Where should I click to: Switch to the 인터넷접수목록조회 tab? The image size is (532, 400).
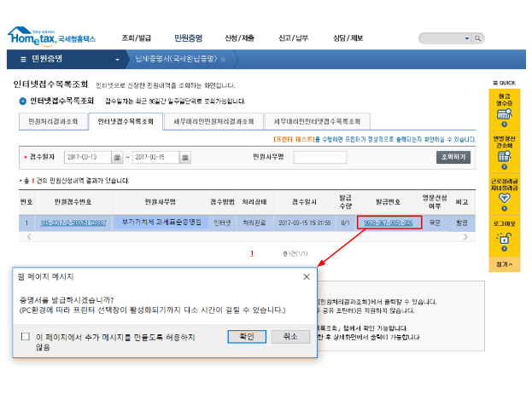pos(126,121)
